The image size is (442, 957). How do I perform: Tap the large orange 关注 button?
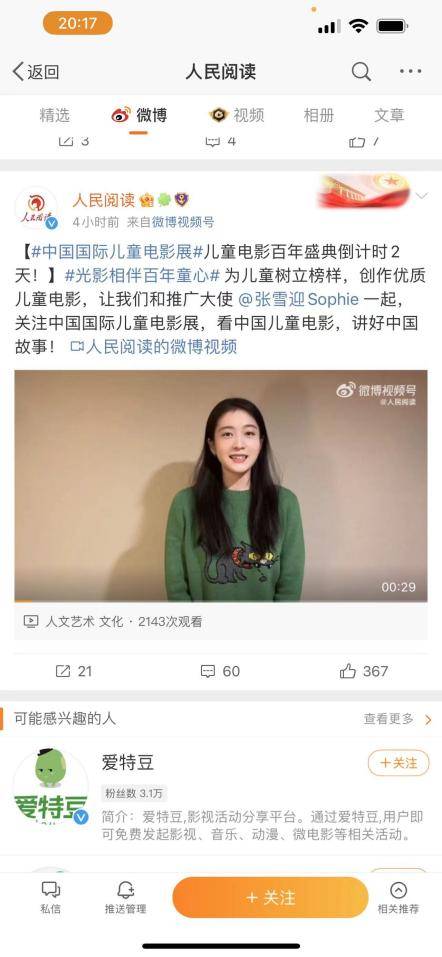(x=270, y=897)
